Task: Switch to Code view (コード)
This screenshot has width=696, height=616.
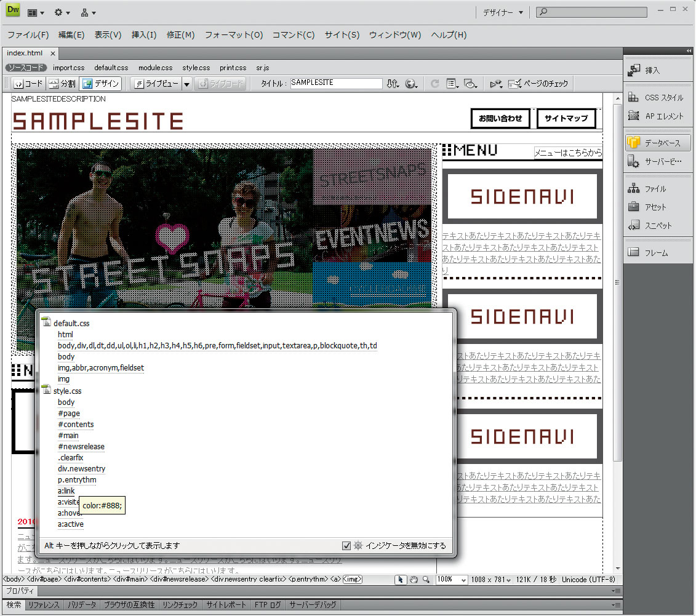Action: click(x=28, y=84)
